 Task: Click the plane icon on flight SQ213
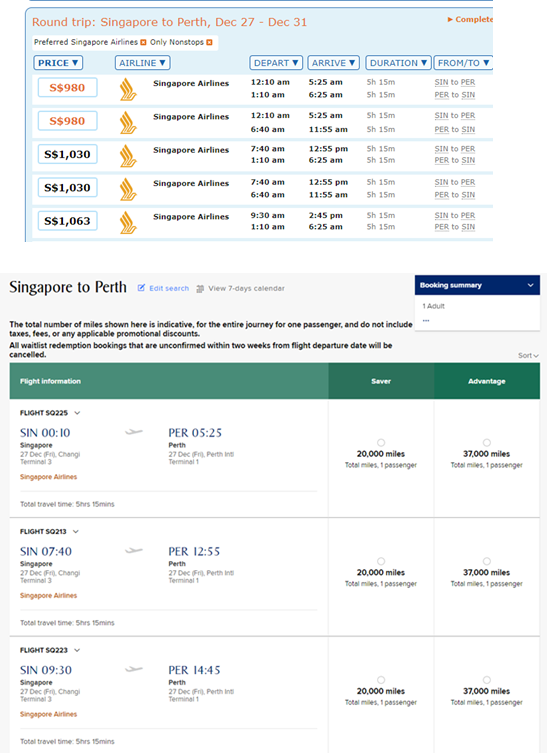pyautogui.click(x=134, y=550)
